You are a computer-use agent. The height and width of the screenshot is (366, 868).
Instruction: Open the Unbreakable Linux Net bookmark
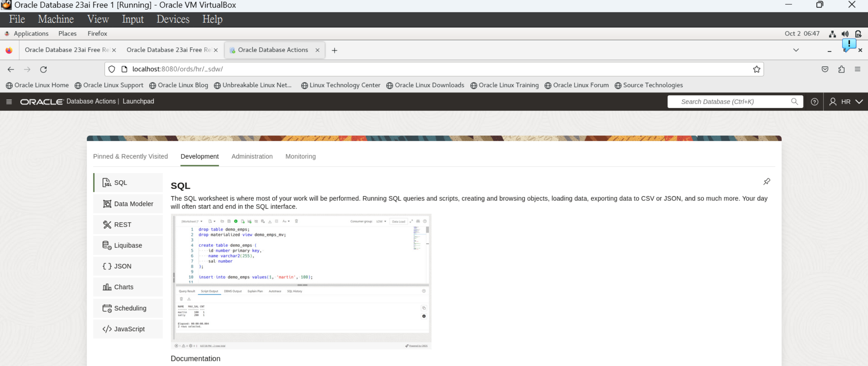click(x=253, y=85)
